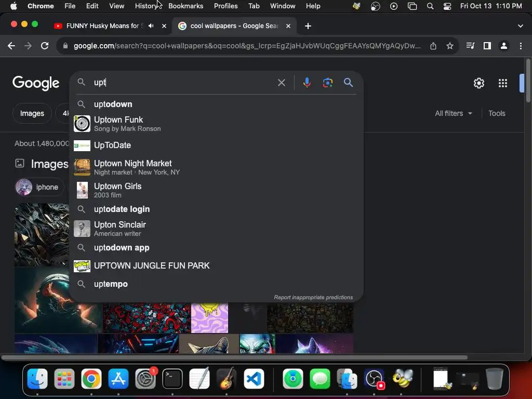Open App Store from the Dock
The image size is (532, 399).
(118, 379)
